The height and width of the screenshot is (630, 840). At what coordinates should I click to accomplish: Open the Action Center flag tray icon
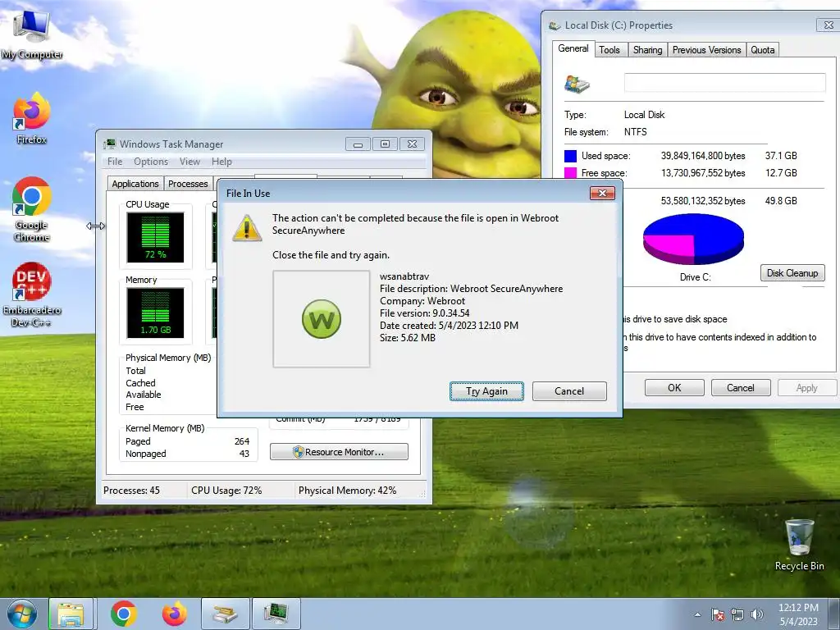718,614
